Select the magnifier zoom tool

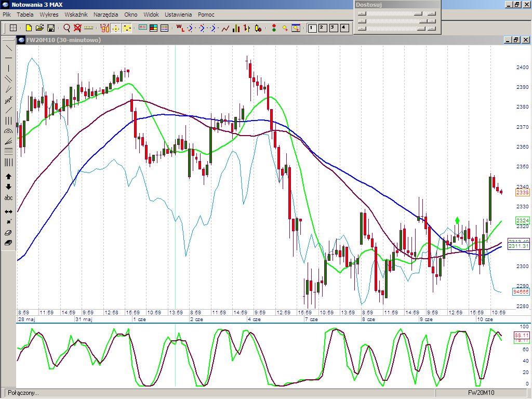66,28
